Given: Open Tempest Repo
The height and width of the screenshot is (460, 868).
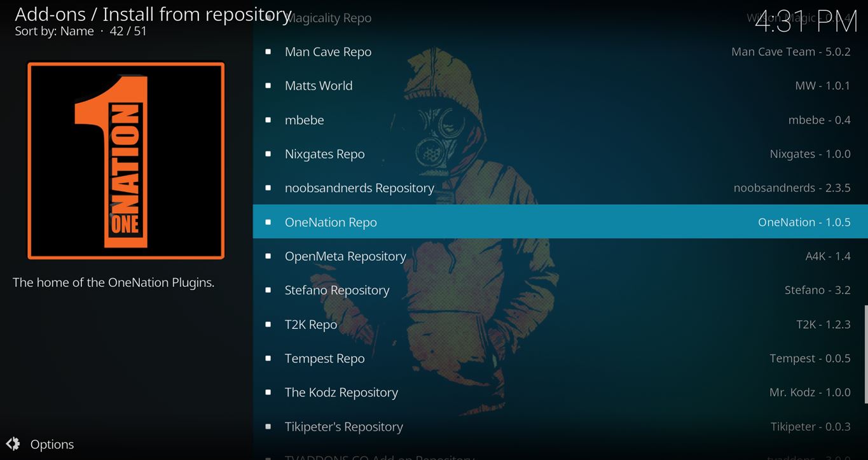Looking at the screenshot, I should [325, 359].
